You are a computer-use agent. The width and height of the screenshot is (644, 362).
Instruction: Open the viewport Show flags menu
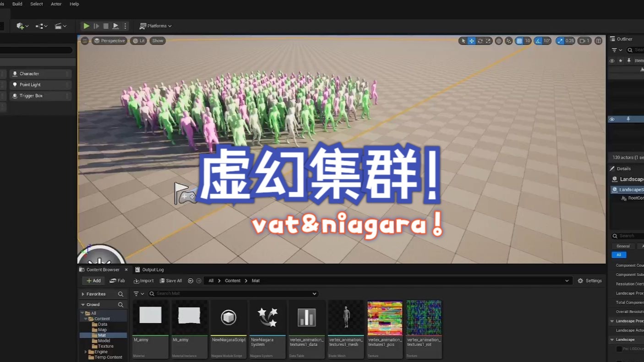tap(158, 41)
